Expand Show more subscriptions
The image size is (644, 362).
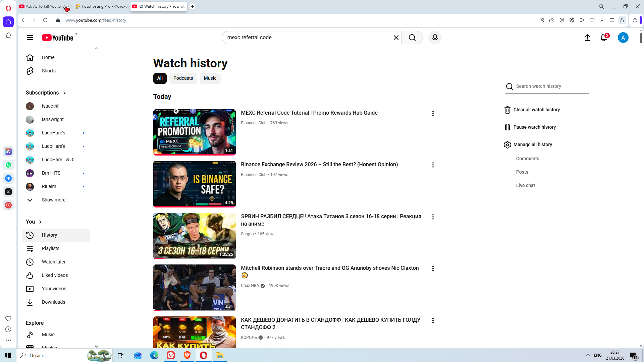[x=53, y=200]
